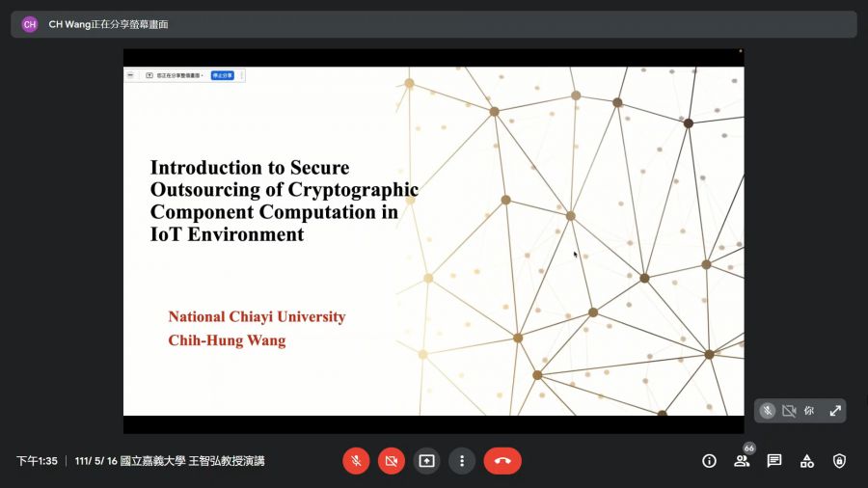This screenshot has height=488, width=868.
Task: Click the muted mic icon on self-view tile
Action: click(768, 411)
